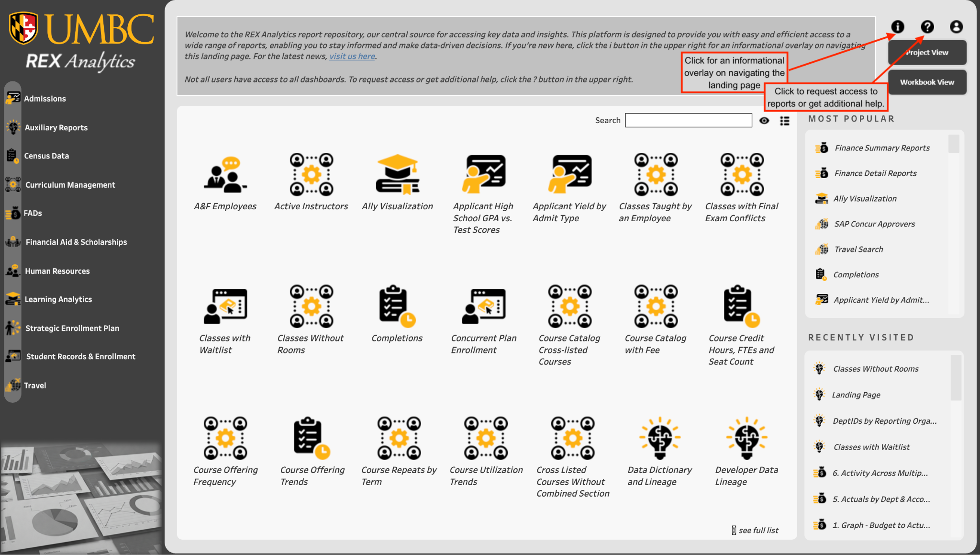Open Landing Page in Recently Visited
980x555 pixels.
pyautogui.click(x=856, y=395)
